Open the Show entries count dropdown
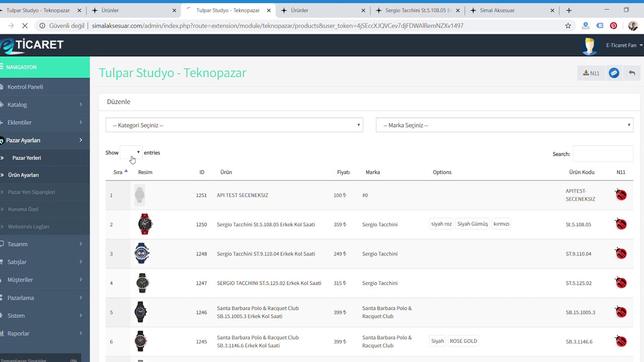 click(131, 152)
